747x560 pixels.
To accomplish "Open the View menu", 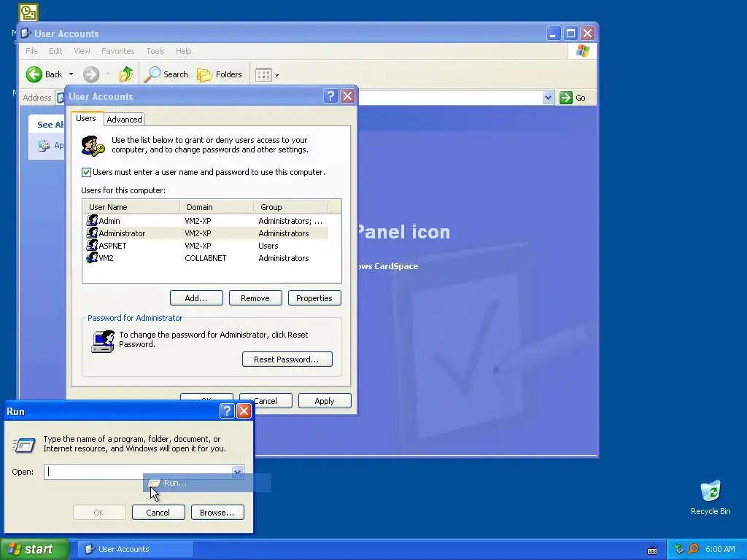I will click(82, 51).
